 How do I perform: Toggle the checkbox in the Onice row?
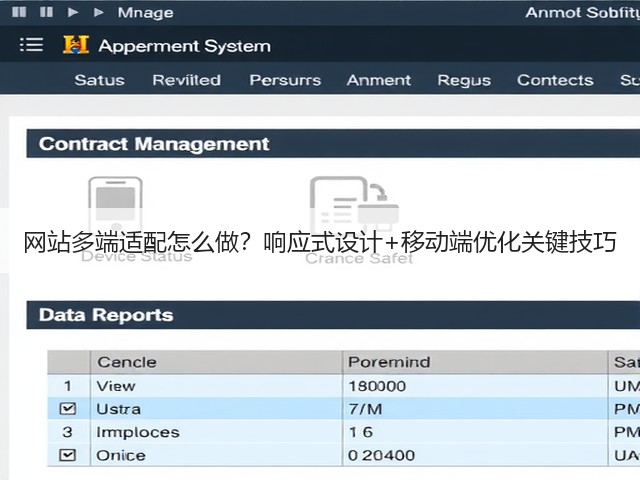pos(68,455)
